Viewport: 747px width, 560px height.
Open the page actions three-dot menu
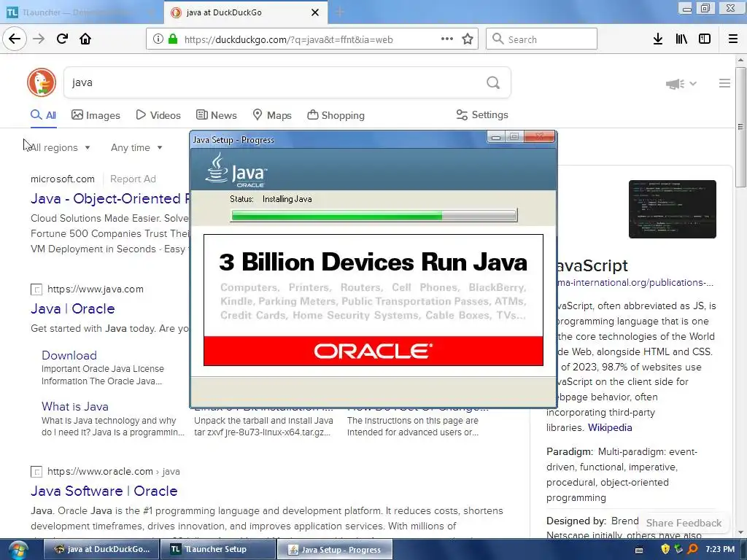click(447, 39)
